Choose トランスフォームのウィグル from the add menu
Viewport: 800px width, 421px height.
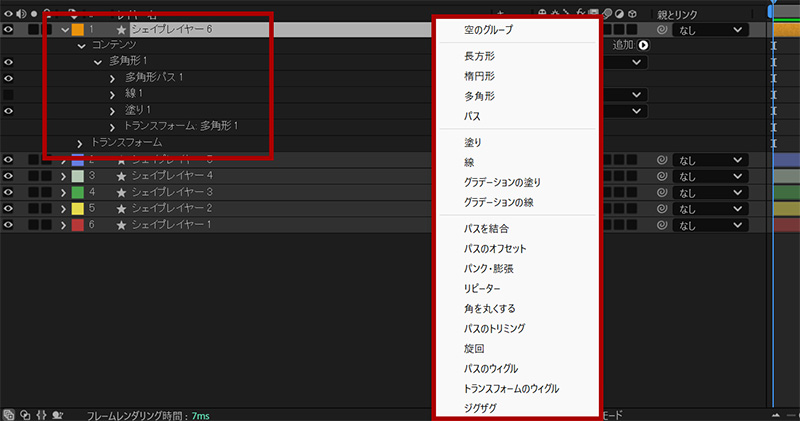[511, 388]
